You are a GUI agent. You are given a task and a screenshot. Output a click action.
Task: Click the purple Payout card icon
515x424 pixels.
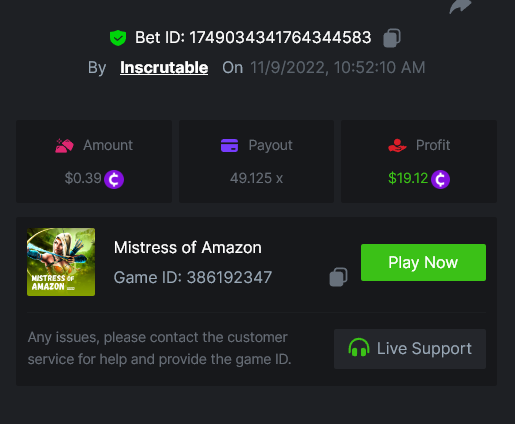(229, 145)
